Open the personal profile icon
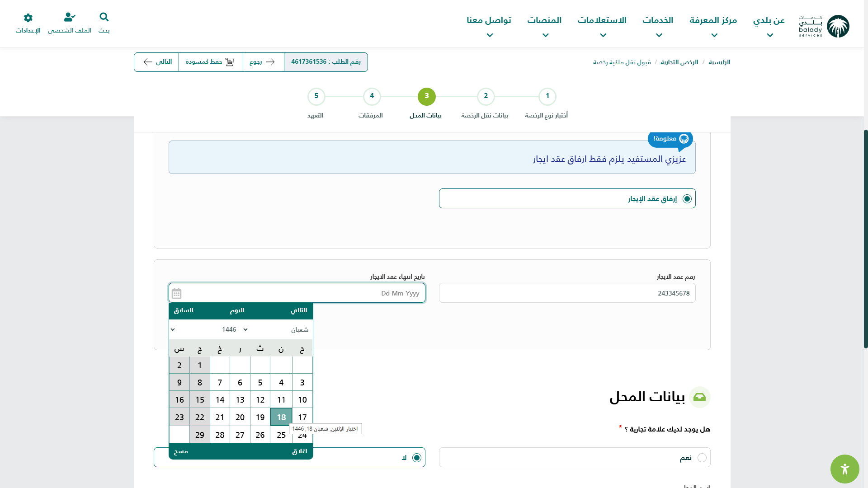Screen dimensions: 868x488 click(x=70, y=18)
